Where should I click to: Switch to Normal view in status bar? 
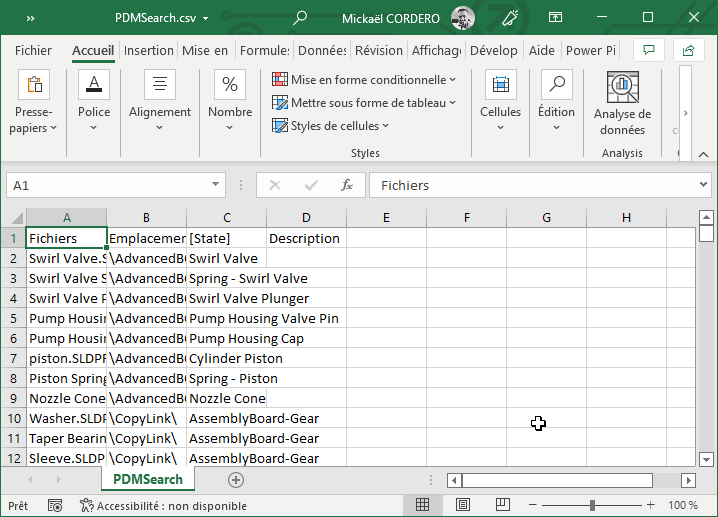(x=423, y=505)
